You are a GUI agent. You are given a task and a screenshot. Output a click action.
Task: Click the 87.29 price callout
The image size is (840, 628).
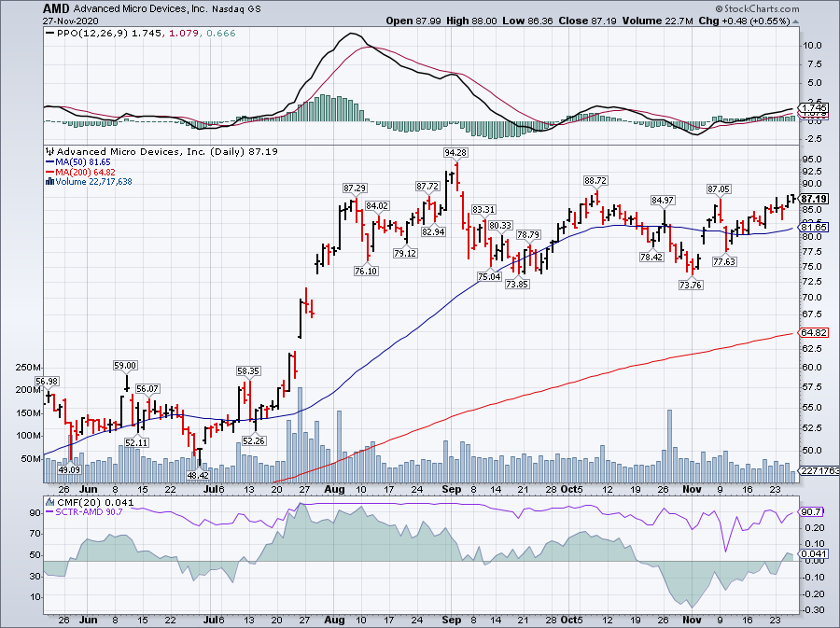(355, 188)
